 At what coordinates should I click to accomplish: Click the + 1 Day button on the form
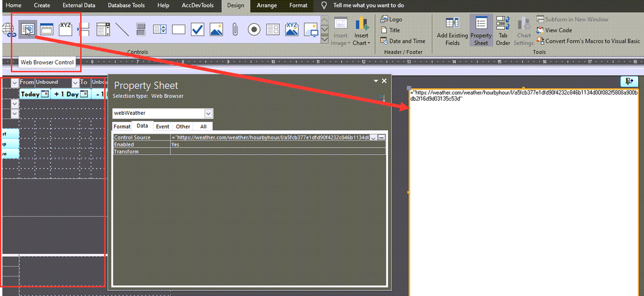click(x=71, y=94)
